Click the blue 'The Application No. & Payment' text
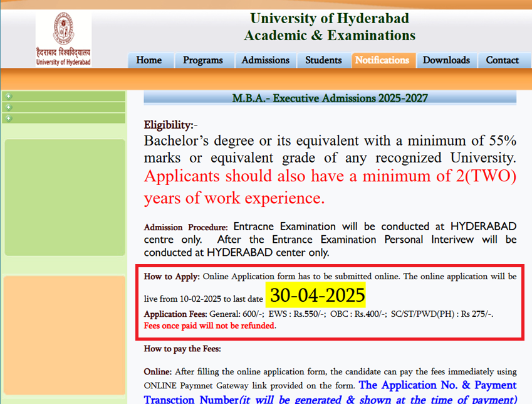This screenshot has width=532, height=404. [x=437, y=385]
